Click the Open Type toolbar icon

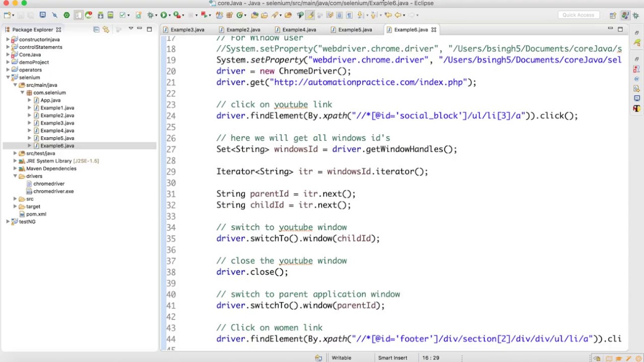(255, 15)
